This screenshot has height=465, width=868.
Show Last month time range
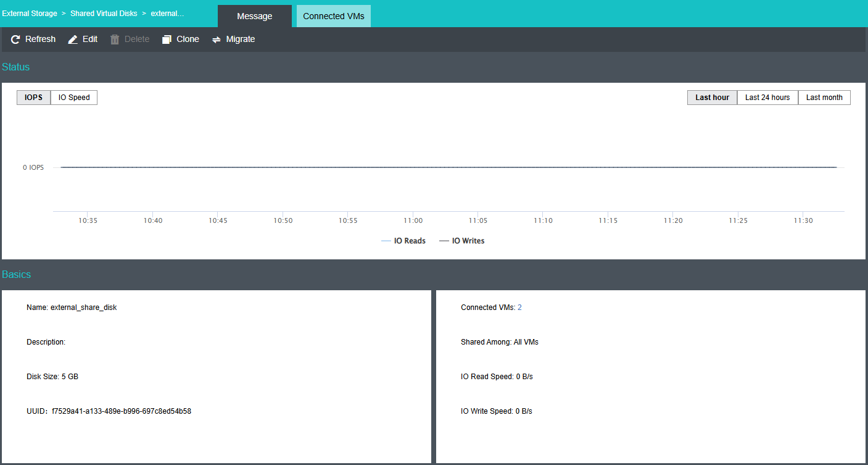(x=824, y=98)
